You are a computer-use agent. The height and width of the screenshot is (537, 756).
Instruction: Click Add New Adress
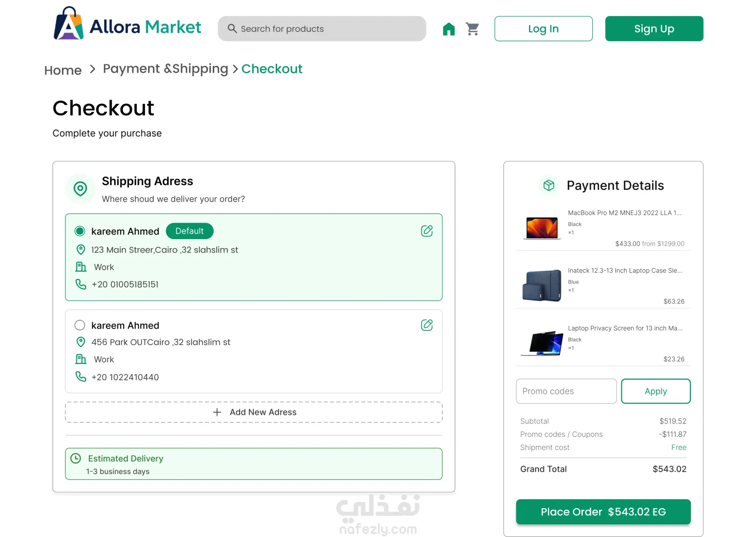click(x=254, y=412)
